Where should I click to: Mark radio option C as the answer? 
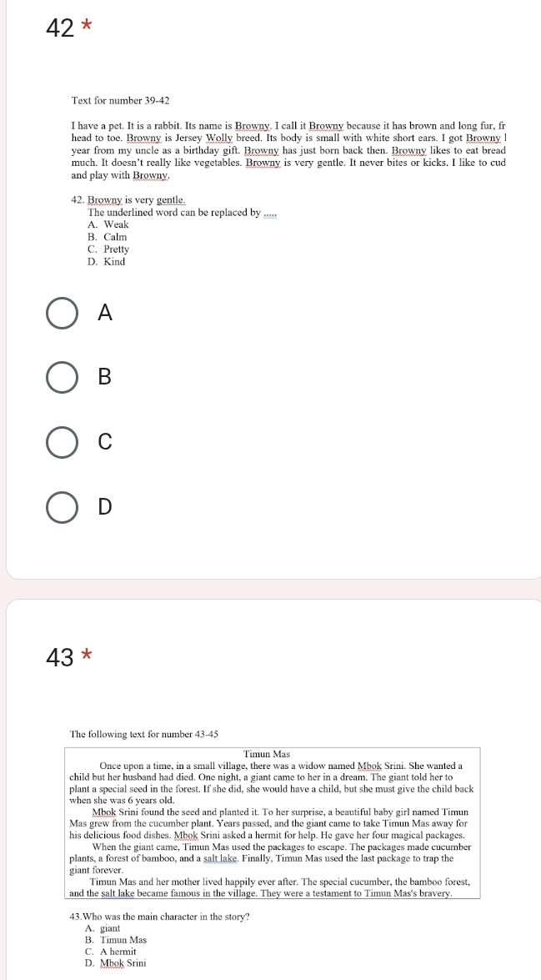point(63,442)
